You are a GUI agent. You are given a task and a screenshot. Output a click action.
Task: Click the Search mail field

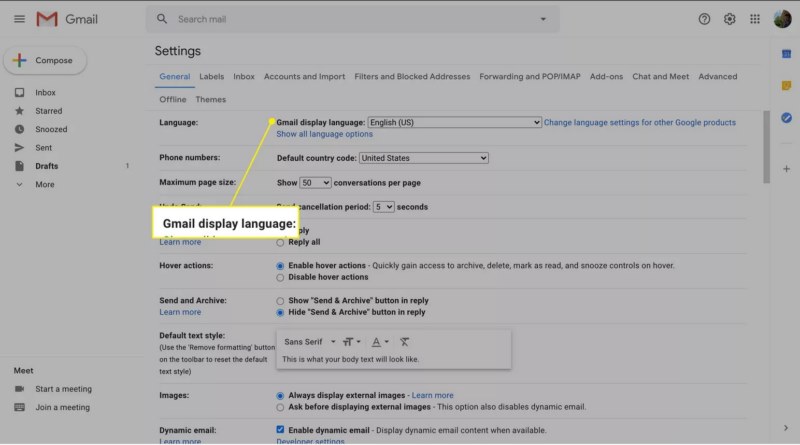(x=352, y=19)
